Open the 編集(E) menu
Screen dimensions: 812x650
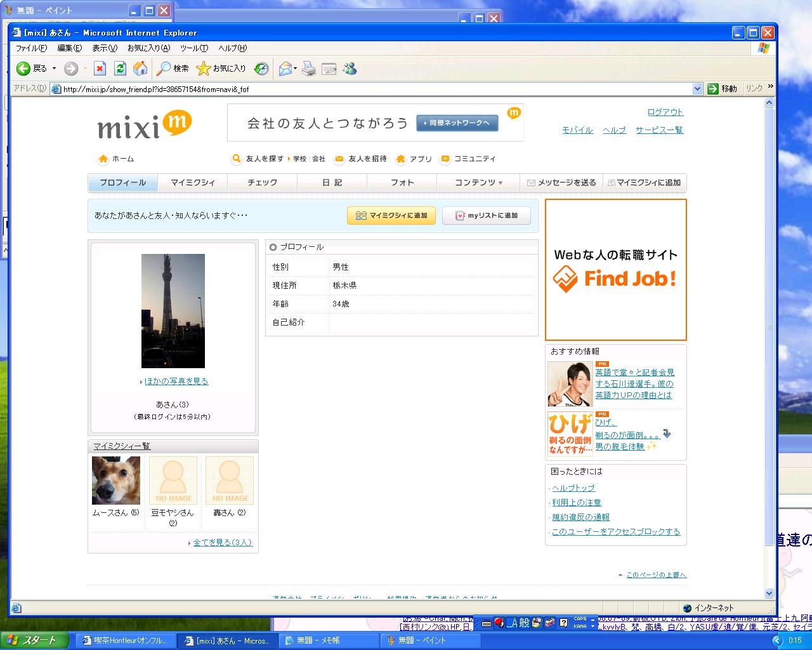69,48
